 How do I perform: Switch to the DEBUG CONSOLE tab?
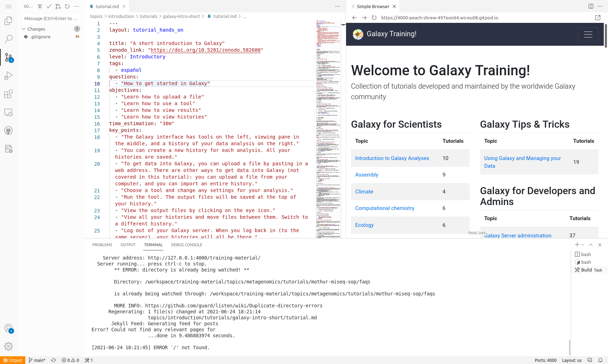click(x=187, y=245)
